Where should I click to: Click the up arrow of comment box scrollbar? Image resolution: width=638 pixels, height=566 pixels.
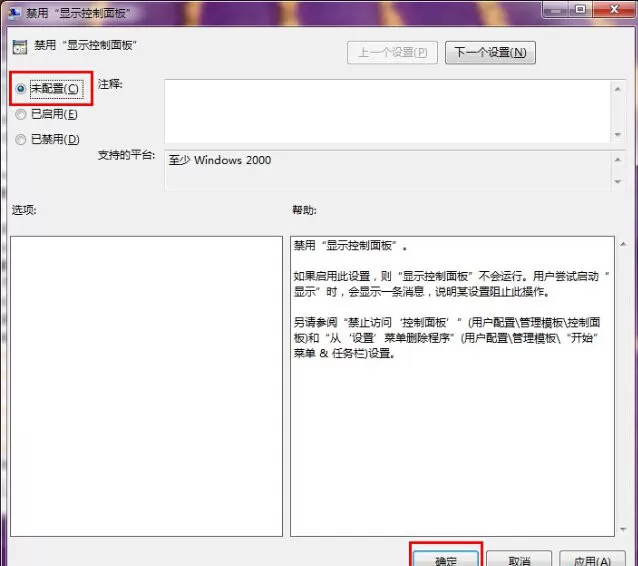click(x=618, y=89)
